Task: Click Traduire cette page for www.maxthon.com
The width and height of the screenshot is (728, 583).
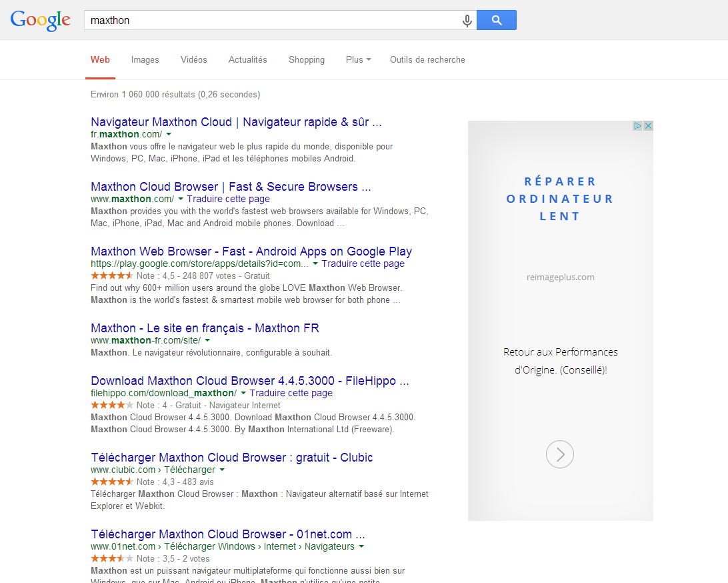Action: click(x=229, y=199)
